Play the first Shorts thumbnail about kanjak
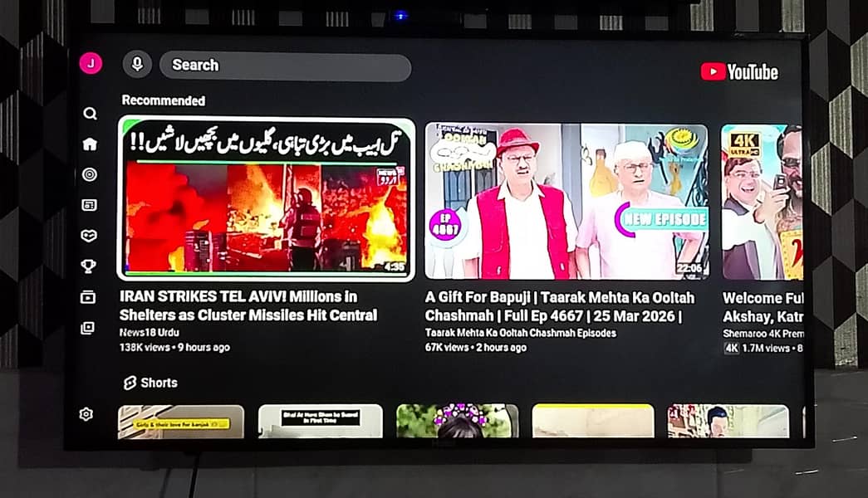 click(182, 425)
